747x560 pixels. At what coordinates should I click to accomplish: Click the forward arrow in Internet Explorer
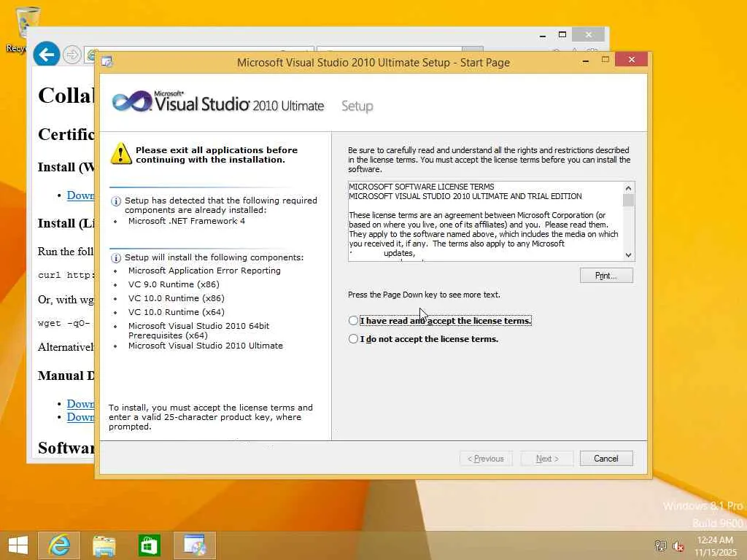tap(71, 55)
